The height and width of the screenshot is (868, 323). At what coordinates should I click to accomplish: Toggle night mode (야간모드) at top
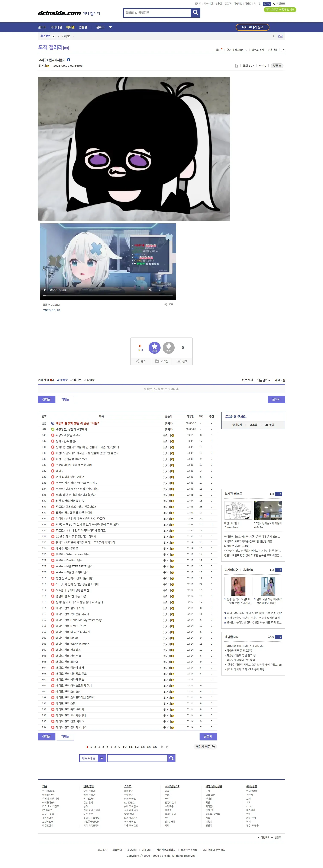279,4
